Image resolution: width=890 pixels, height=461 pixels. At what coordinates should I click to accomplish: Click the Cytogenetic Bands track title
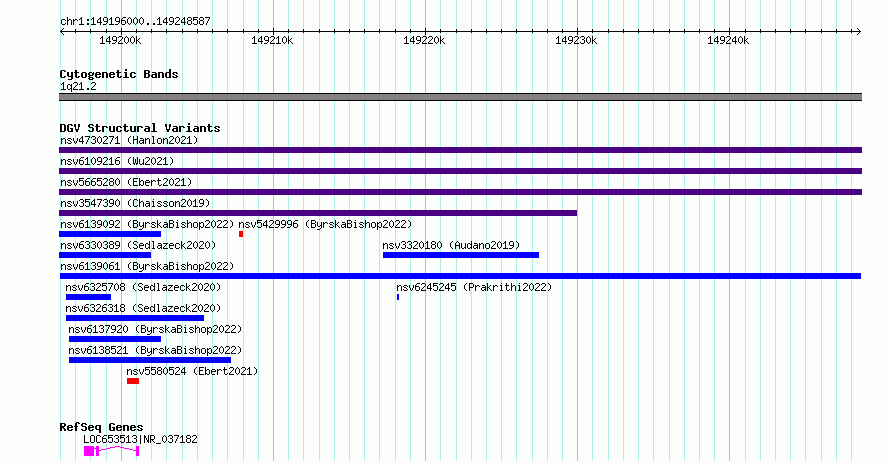click(119, 74)
